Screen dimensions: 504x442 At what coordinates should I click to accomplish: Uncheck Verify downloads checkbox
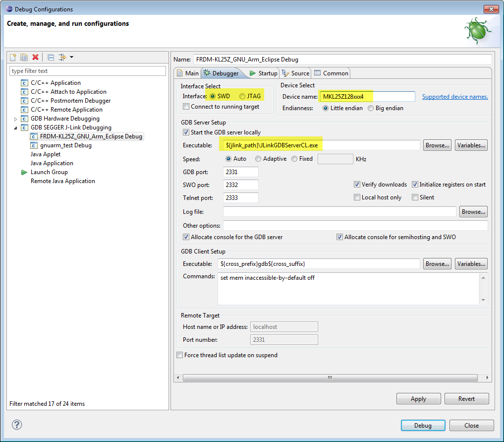click(x=357, y=185)
